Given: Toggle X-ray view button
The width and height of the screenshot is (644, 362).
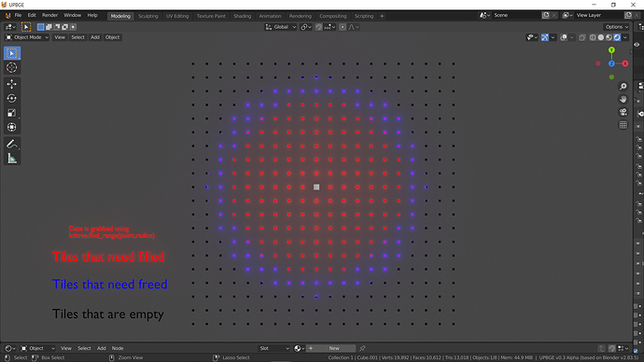Looking at the screenshot, I should click(x=582, y=37).
